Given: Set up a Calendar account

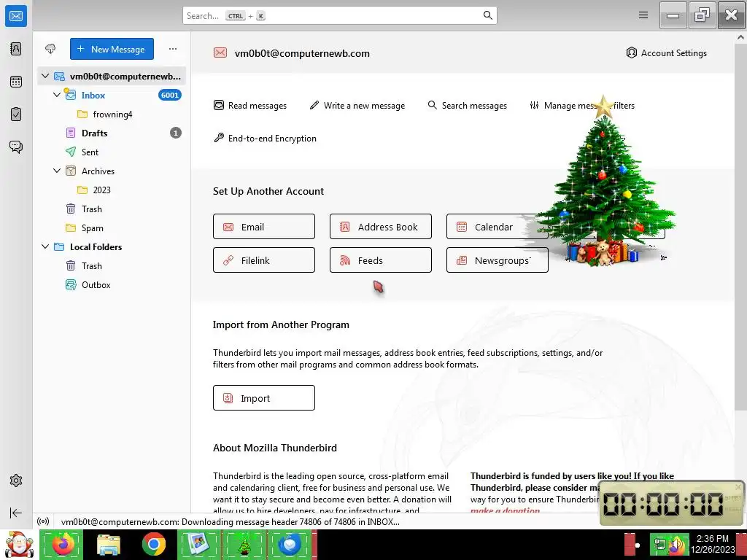Looking at the screenshot, I should [x=497, y=227].
